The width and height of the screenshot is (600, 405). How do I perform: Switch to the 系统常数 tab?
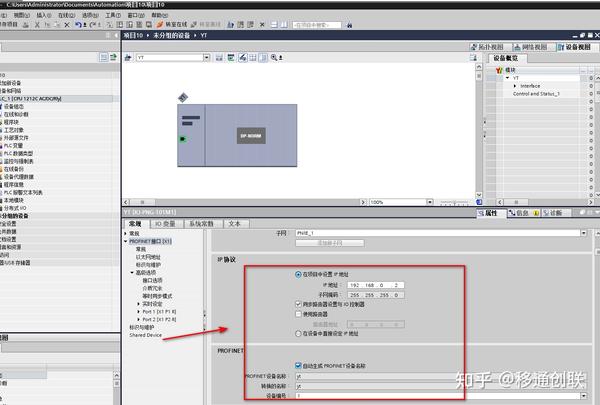(x=202, y=224)
